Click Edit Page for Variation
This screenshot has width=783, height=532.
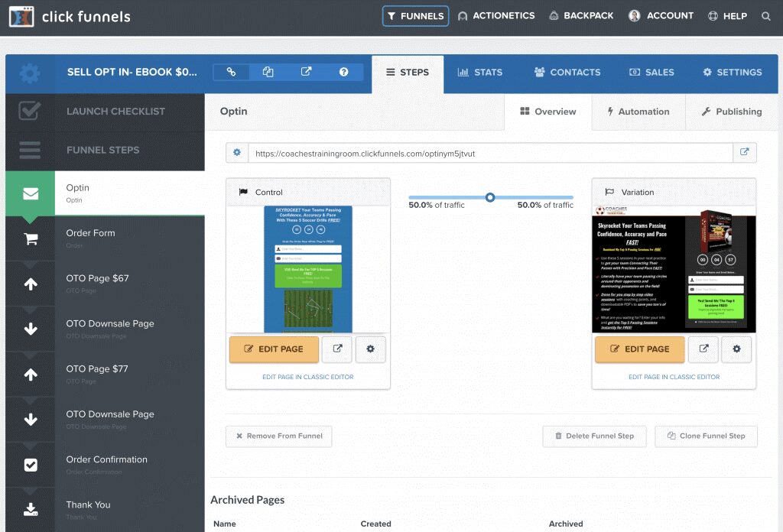[640, 349]
